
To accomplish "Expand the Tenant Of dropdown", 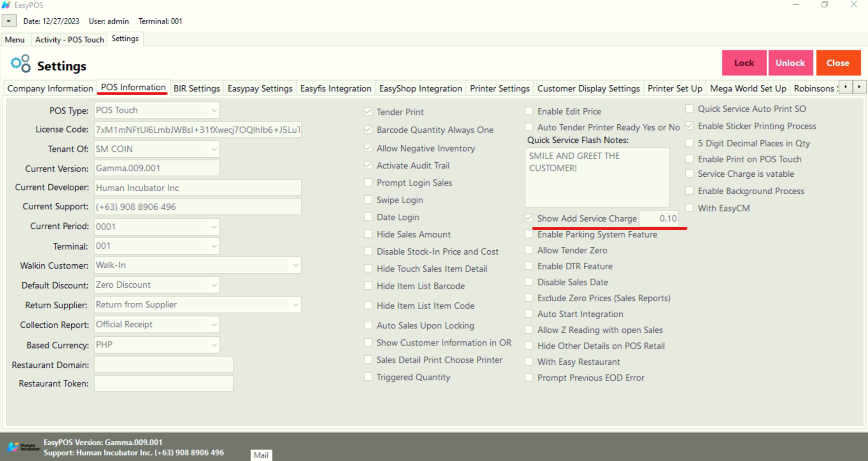I will coord(214,149).
